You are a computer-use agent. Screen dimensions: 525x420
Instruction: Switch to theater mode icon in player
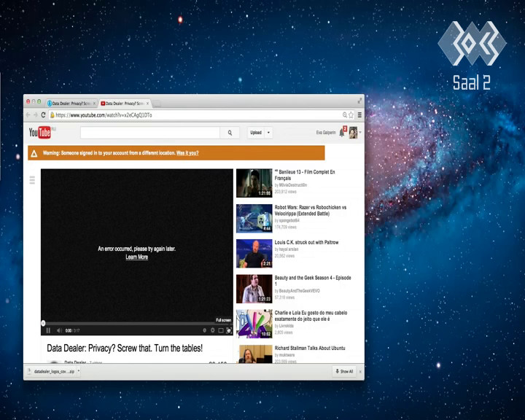(x=221, y=330)
